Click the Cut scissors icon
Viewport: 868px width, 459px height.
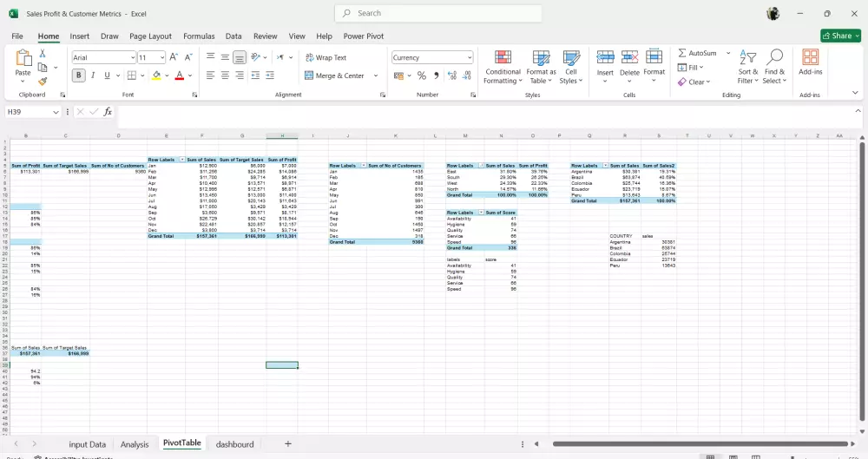pyautogui.click(x=42, y=53)
